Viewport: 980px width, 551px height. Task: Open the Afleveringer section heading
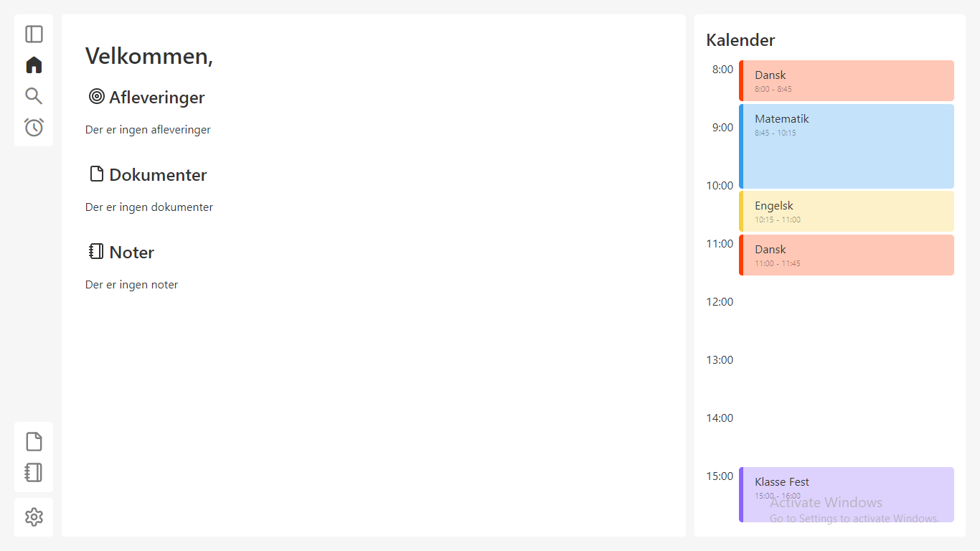click(156, 98)
